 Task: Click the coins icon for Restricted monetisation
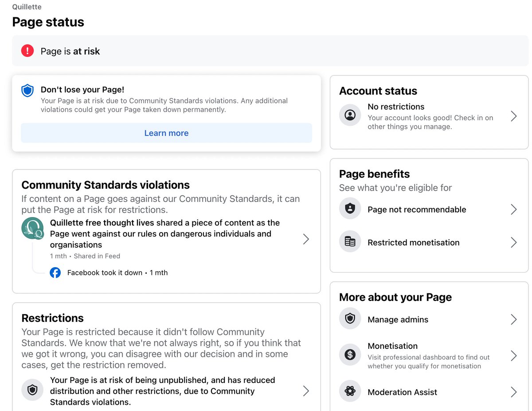click(x=350, y=242)
